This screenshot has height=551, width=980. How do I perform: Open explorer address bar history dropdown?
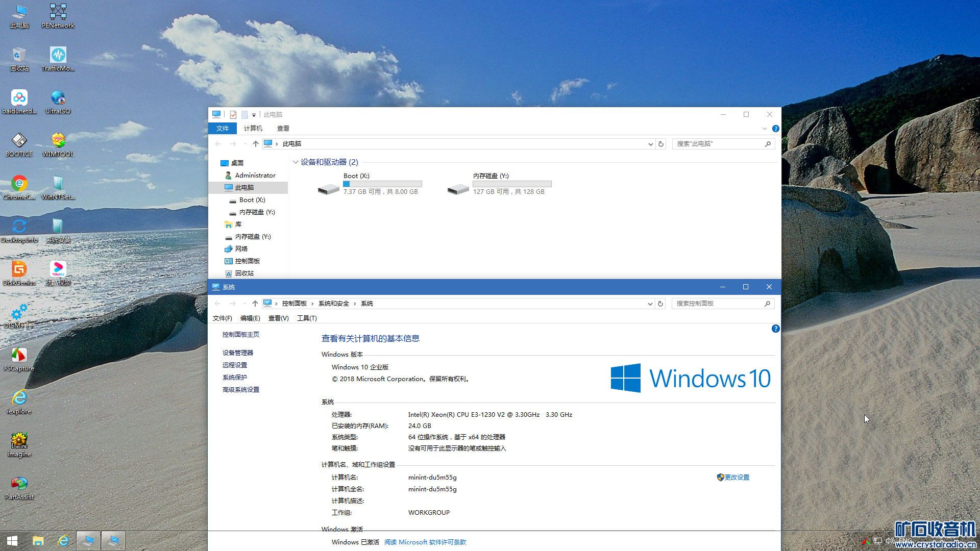click(x=650, y=144)
